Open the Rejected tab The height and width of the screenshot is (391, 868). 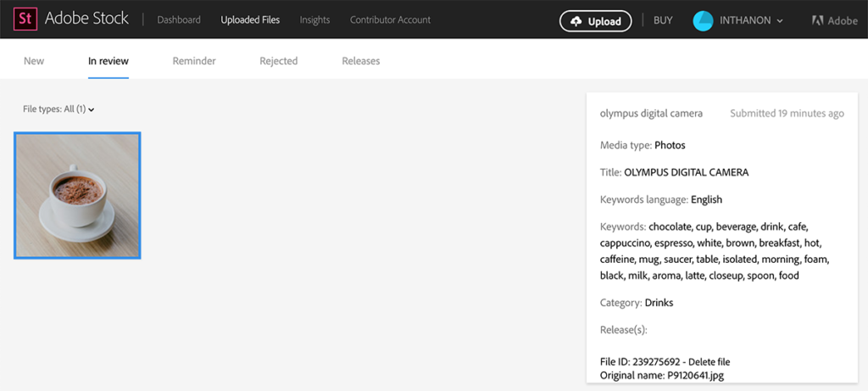point(279,61)
